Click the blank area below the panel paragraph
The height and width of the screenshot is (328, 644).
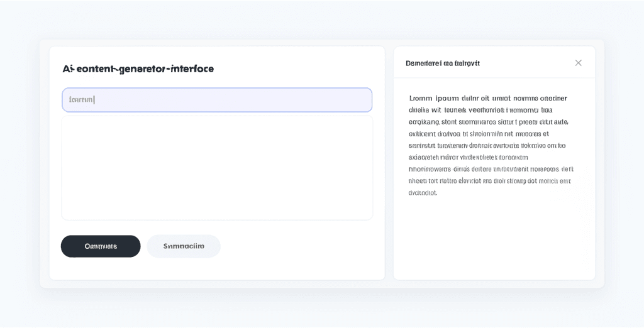(494, 239)
